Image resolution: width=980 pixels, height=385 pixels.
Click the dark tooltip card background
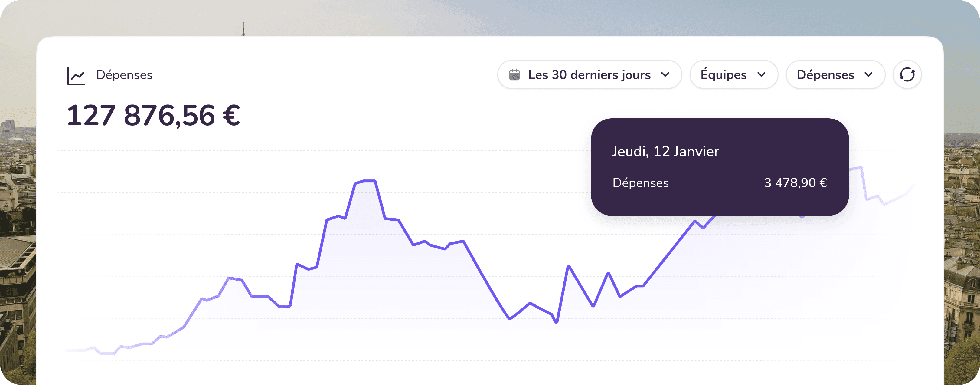point(720,167)
